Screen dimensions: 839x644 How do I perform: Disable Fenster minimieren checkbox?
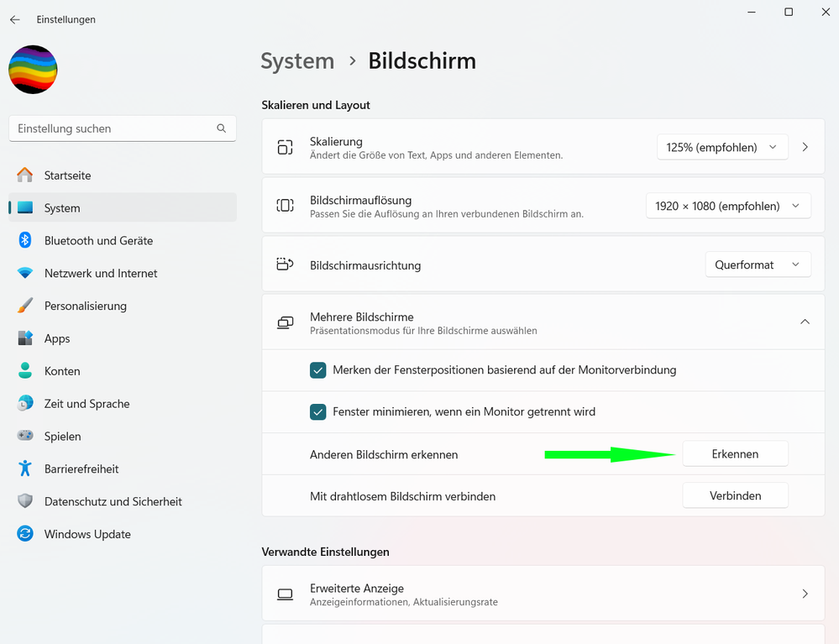coord(318,412)
